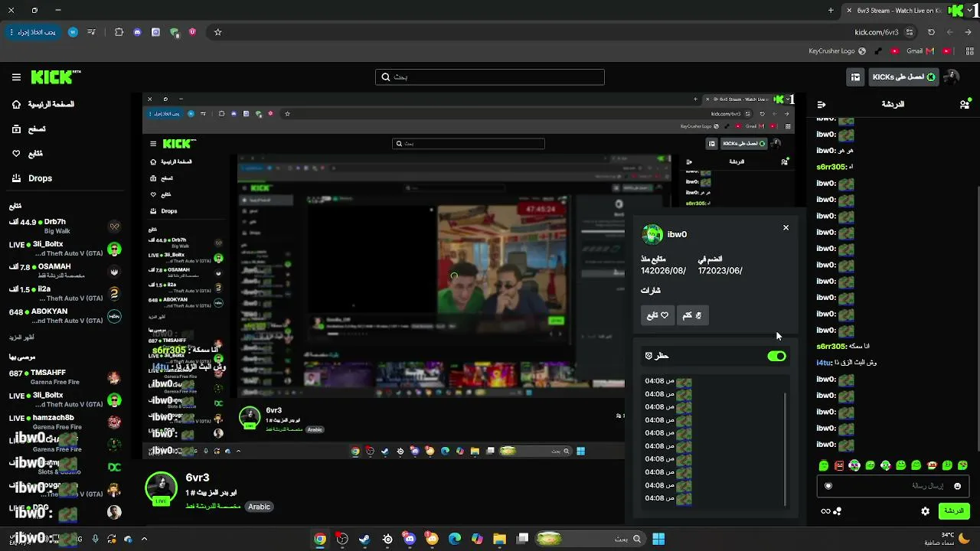Open the KeyCrusher Logo bookmark

pos(838,51)
